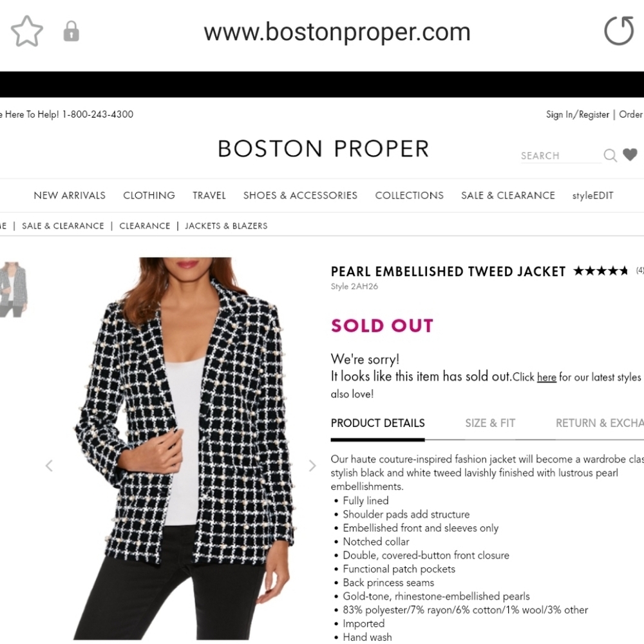This screenshot has width=644, height=644.
Task: Open the SHOES & ACCESSORIES menu
Action: [x=300, y=195]
